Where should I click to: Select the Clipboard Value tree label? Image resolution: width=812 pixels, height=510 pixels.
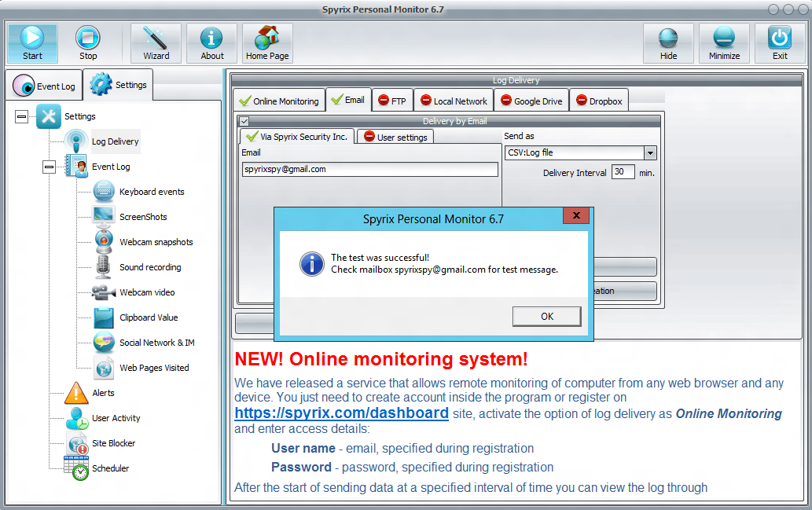point(149,317)
